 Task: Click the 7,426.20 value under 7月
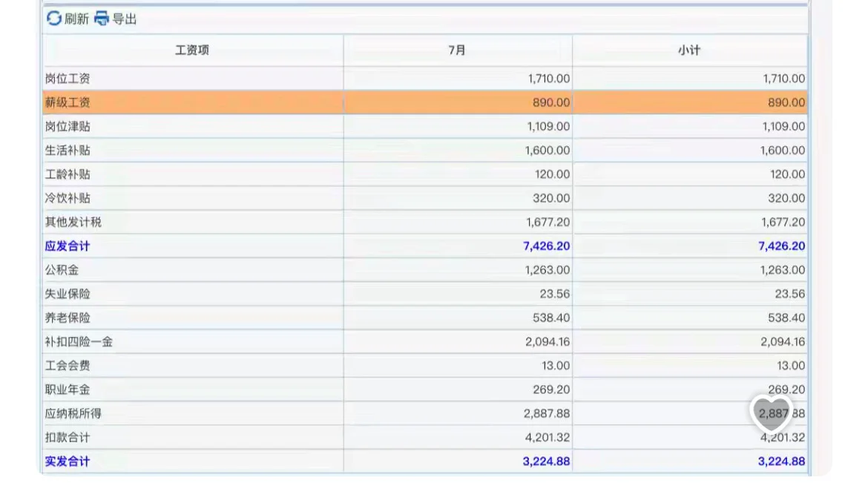(547, 246)
